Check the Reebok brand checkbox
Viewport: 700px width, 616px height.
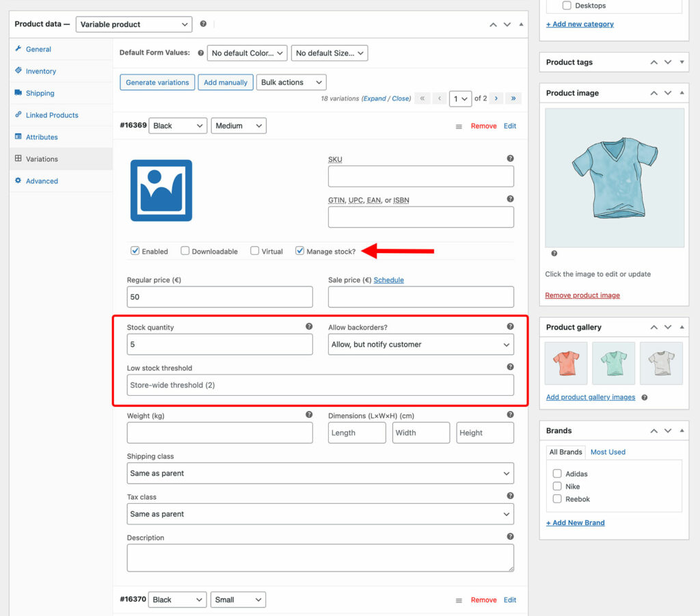[x=557, y=498]
